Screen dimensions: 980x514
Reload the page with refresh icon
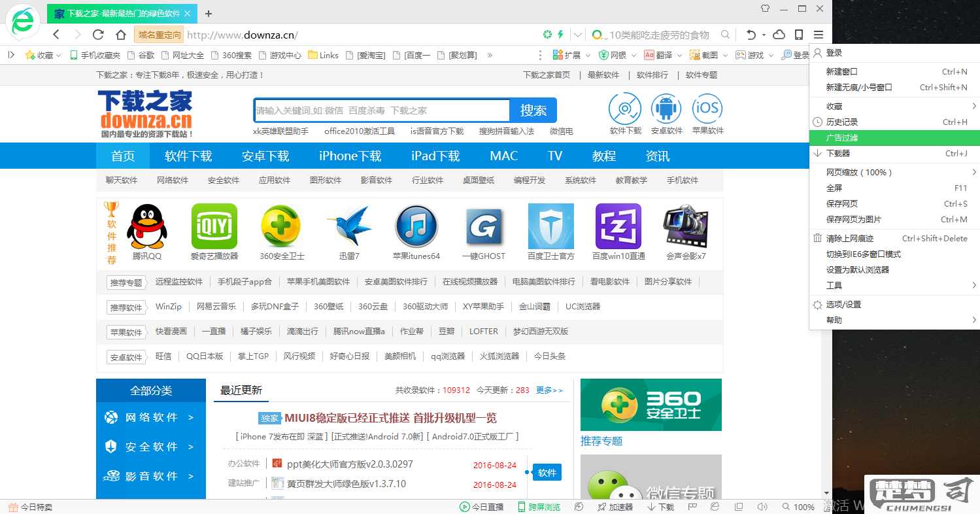99,34
